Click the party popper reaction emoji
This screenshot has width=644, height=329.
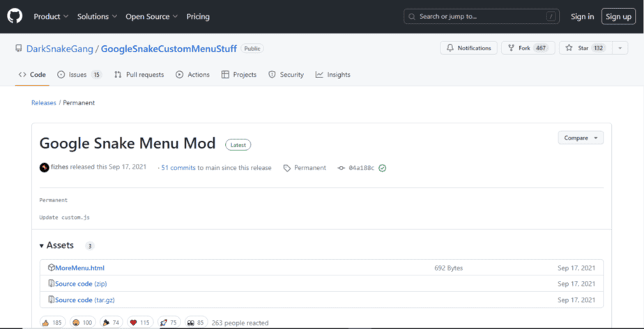coord(105,323)
